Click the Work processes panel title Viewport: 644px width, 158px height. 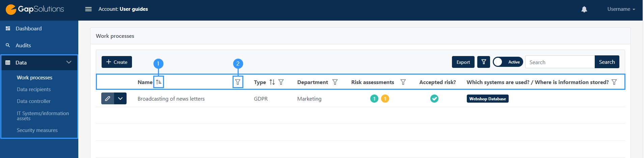115,36
